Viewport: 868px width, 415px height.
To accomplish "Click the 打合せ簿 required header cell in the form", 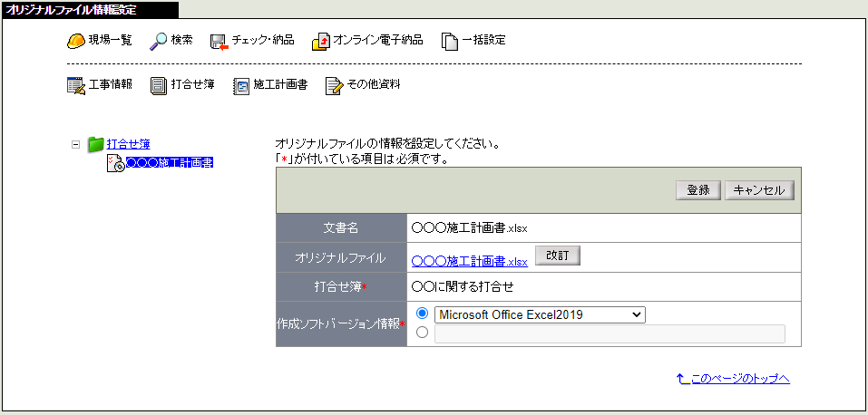I will tap(341, 286).
